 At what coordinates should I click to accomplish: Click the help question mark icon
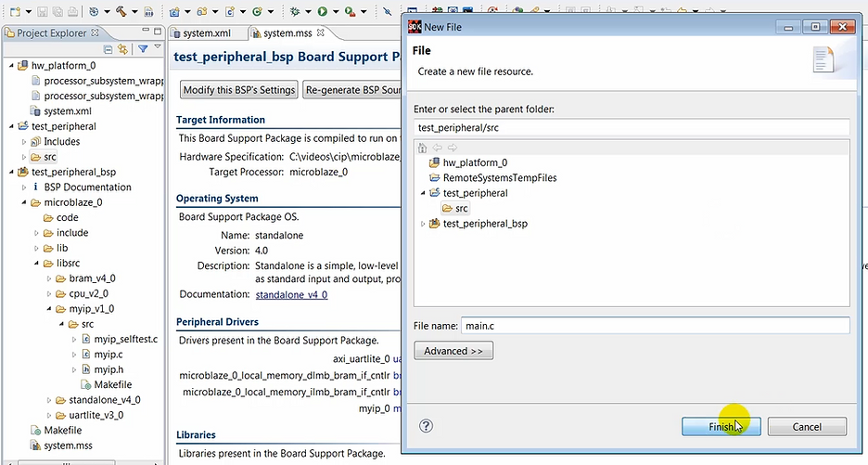427,426
